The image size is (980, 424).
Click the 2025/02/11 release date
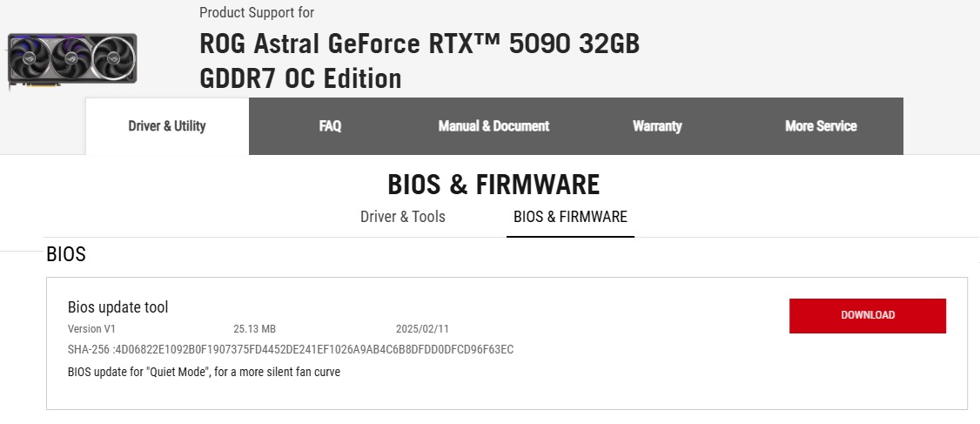point(422,329)
